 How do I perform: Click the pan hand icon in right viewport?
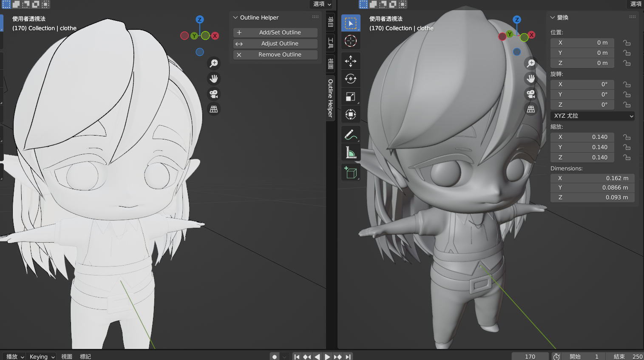click(531, 79)
